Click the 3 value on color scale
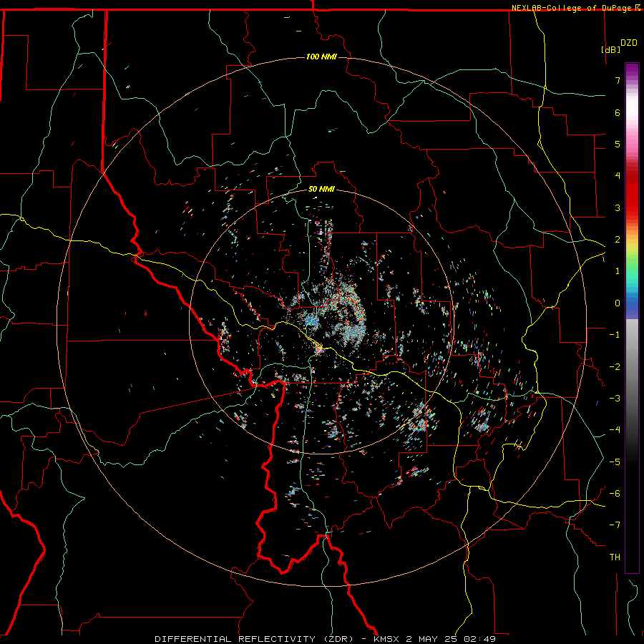644x644 pixels. click(x=618, y=208)
